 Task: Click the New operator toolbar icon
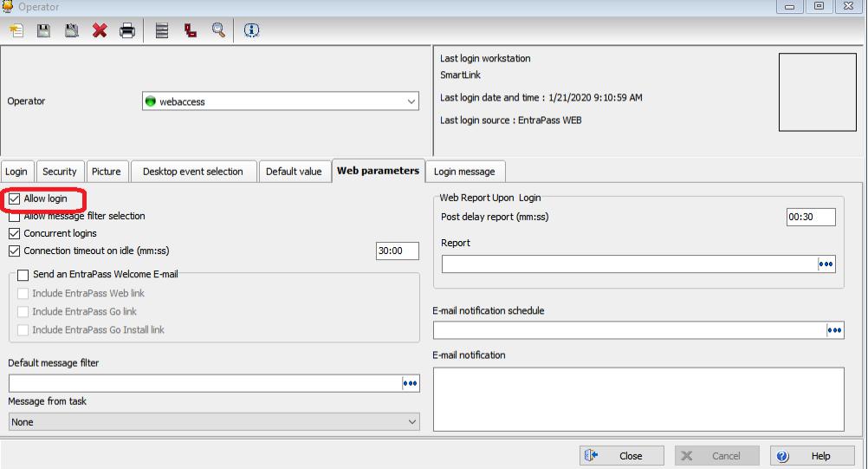click(x=16, y=30)
